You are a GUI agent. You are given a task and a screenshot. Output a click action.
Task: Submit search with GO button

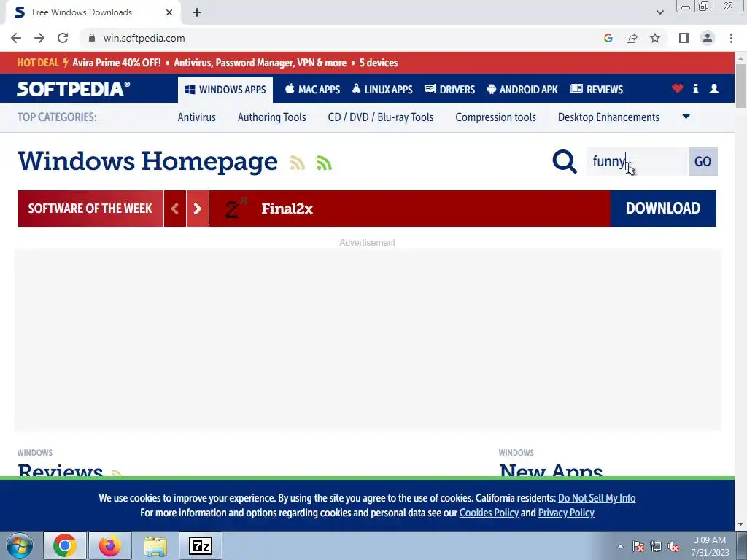pos(703,161)
